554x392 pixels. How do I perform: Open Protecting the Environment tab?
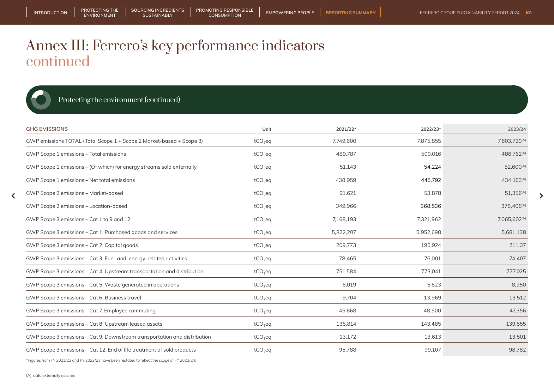coord(100,13)
